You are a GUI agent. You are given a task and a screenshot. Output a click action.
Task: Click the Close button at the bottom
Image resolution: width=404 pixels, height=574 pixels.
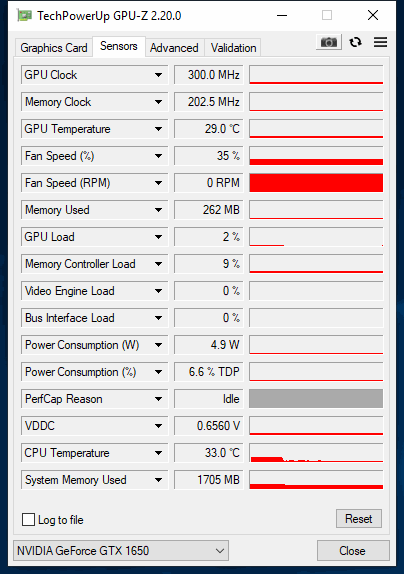coord(352,551)
